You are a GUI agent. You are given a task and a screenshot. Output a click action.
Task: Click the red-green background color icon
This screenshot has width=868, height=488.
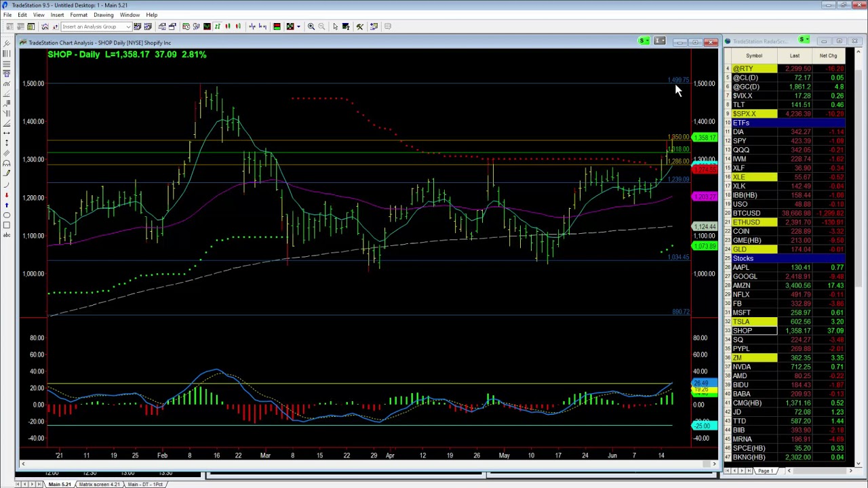(277, 26)
